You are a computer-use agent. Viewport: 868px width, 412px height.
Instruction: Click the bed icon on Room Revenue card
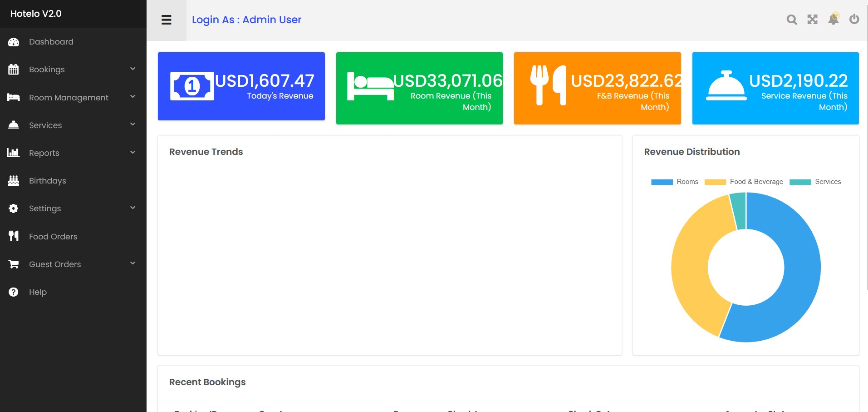click(370, 86)
